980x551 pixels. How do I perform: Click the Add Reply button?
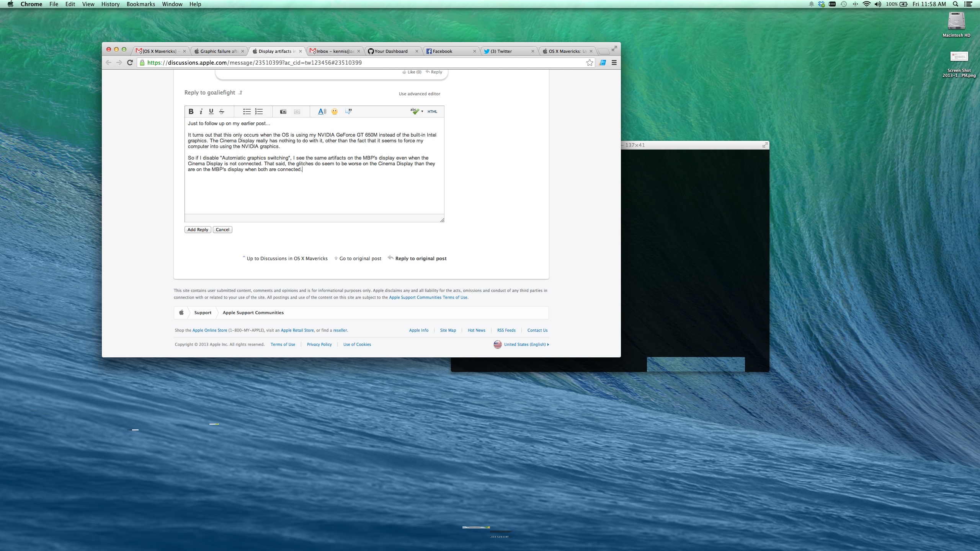click(198, 230)
